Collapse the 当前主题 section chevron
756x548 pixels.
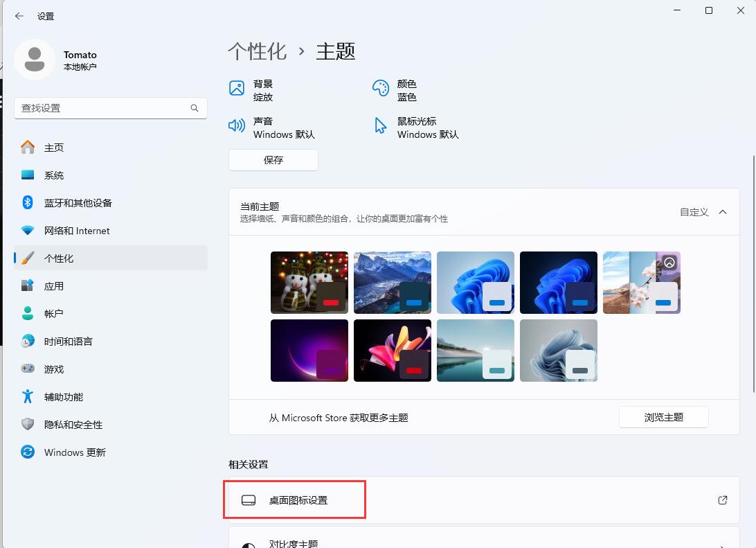[722, 212]
